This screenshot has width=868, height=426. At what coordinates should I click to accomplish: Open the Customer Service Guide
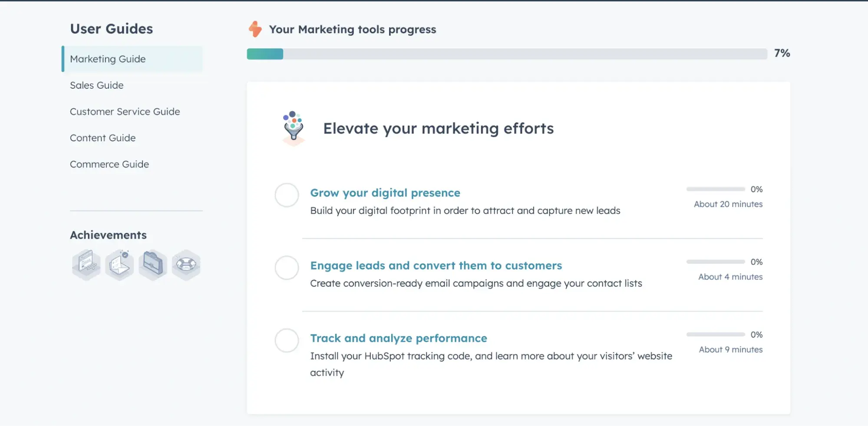tap(125, 112)
